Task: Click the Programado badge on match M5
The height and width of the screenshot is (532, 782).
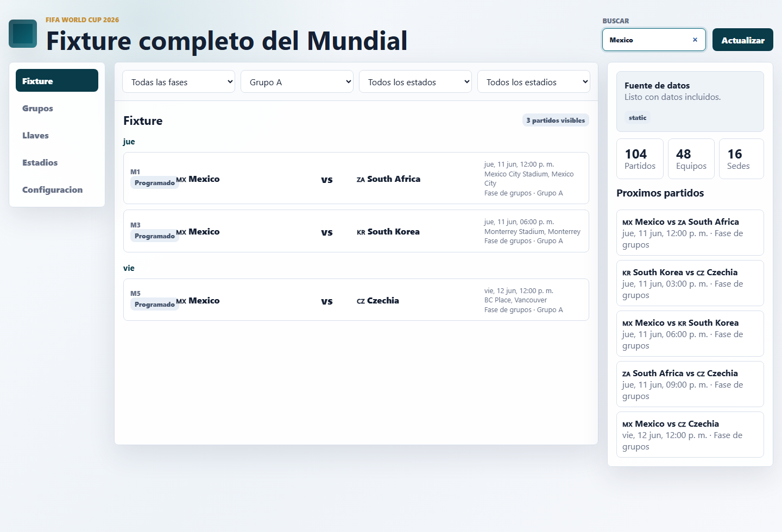Action: tap(154, 305)
